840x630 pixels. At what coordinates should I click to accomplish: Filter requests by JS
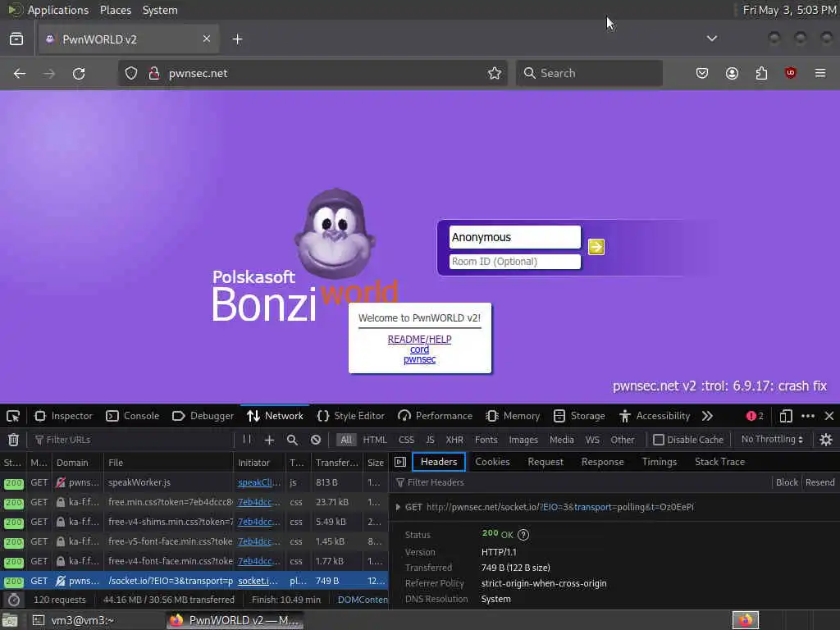coord(430,440)
